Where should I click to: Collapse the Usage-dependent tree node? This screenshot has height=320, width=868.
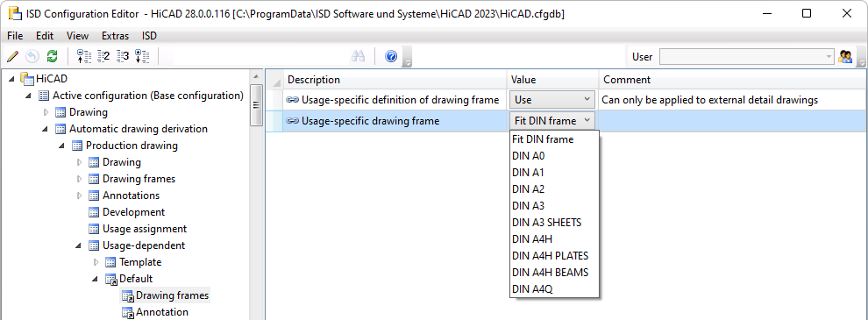point(78,245)
